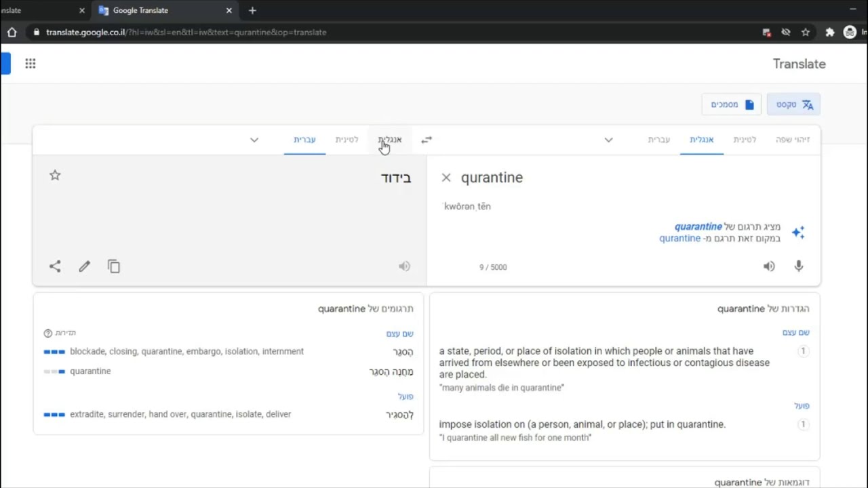
Task: Select target language לטינית tab
Action: (x=347, y=140)
